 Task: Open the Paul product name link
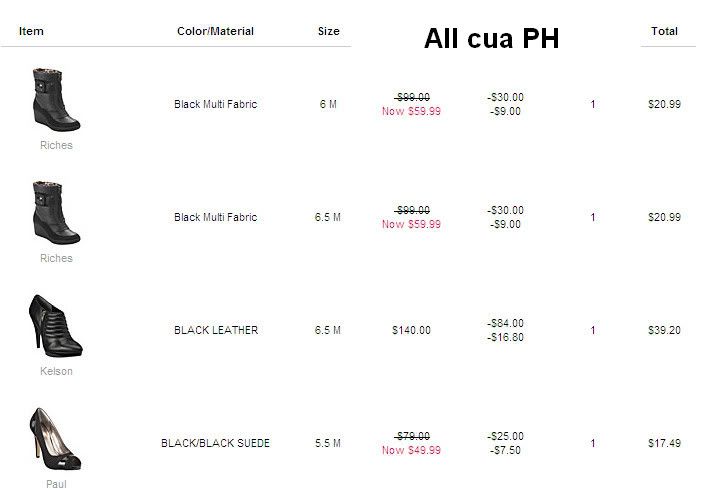pos(56,484)
